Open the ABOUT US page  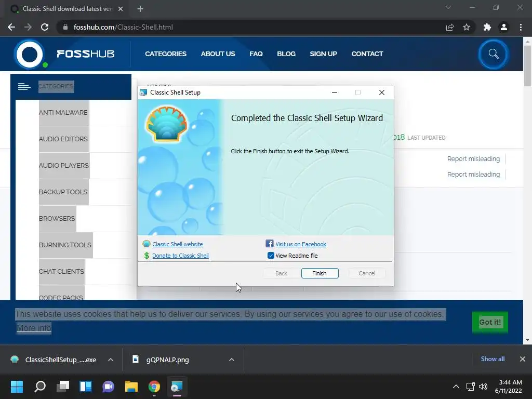coord(218,54)
